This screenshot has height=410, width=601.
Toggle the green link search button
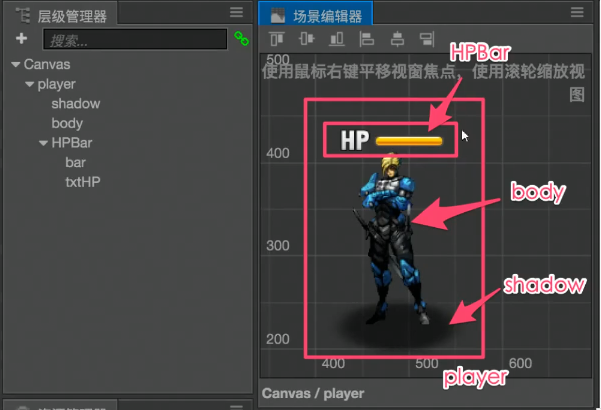coord(241,39)
